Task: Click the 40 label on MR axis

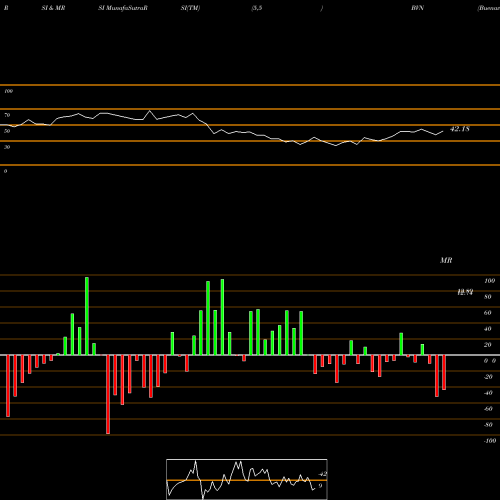Action: click(x=487, y=329)
